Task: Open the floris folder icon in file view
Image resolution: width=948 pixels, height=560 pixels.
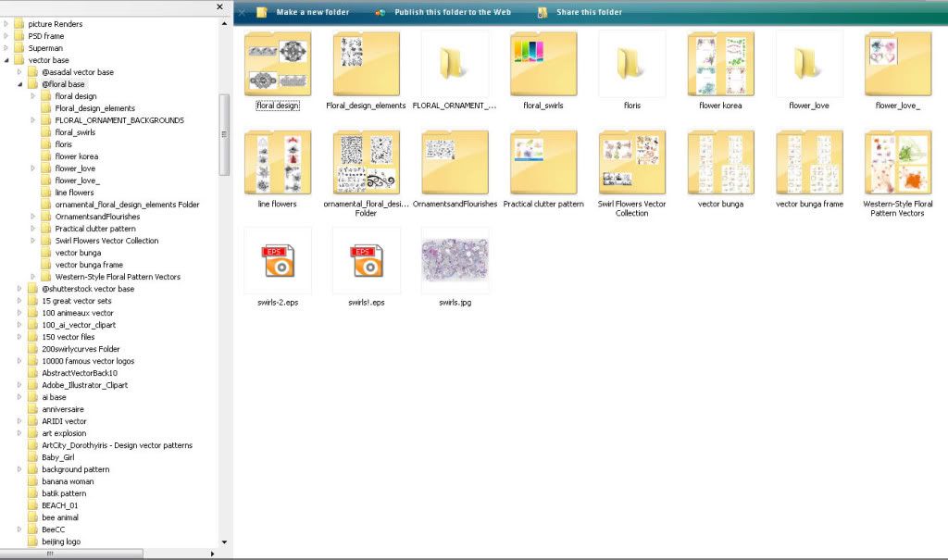Action: coord(631,64)
